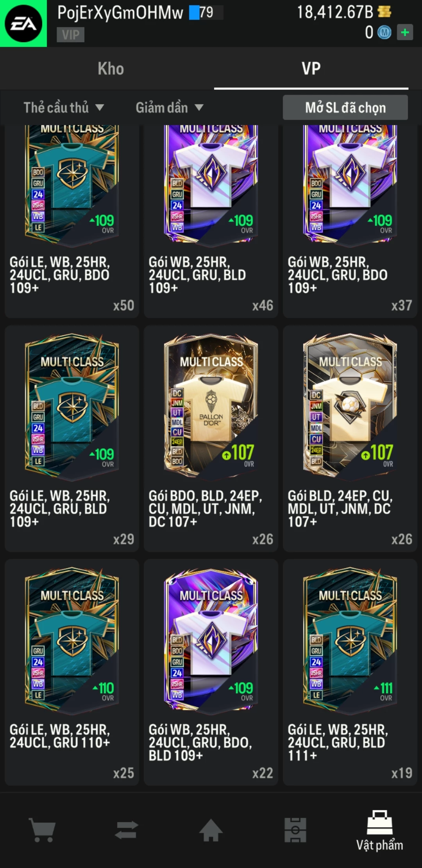Select the 107+ white jersey pack ending DC
The height and width of the screenshot is (868, 422).
click(x=350, y=439)
